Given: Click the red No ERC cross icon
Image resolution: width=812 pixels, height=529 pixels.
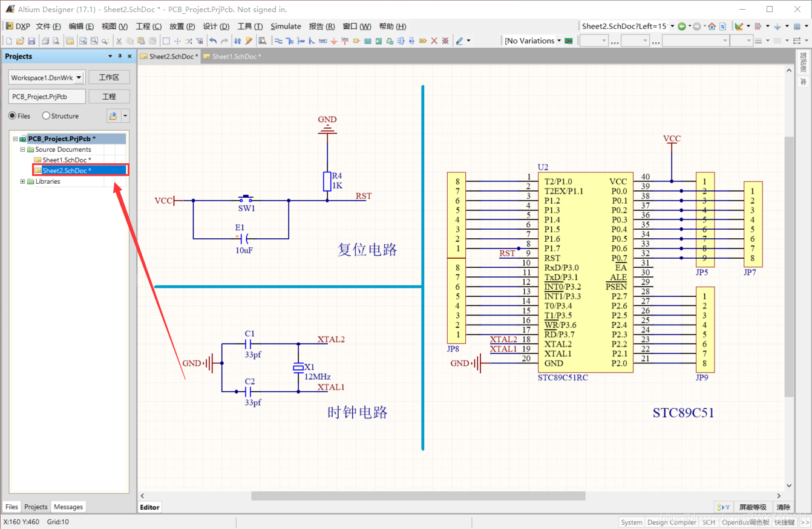Looking at the screenshot, I should point(434,41).
